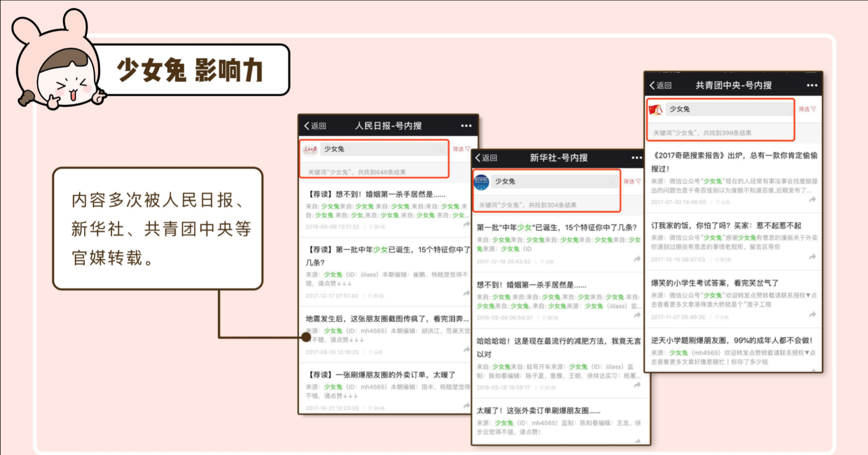
Task: Select result count text 共找到399条结果
Action: click(x=727, y=133)
